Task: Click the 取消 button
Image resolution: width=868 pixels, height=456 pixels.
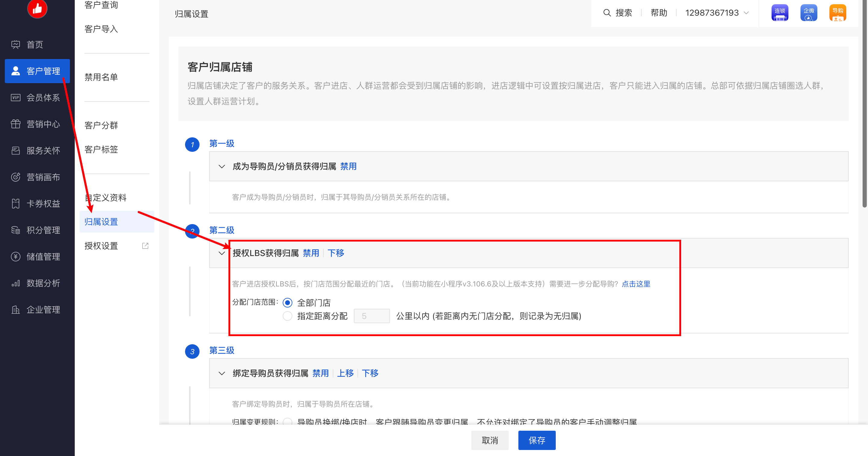Action: click(489, 440)
